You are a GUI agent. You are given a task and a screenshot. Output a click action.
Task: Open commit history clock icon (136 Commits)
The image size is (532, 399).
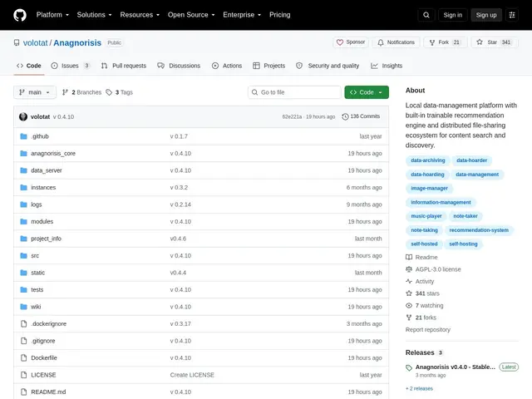click(x=345, y=116)
